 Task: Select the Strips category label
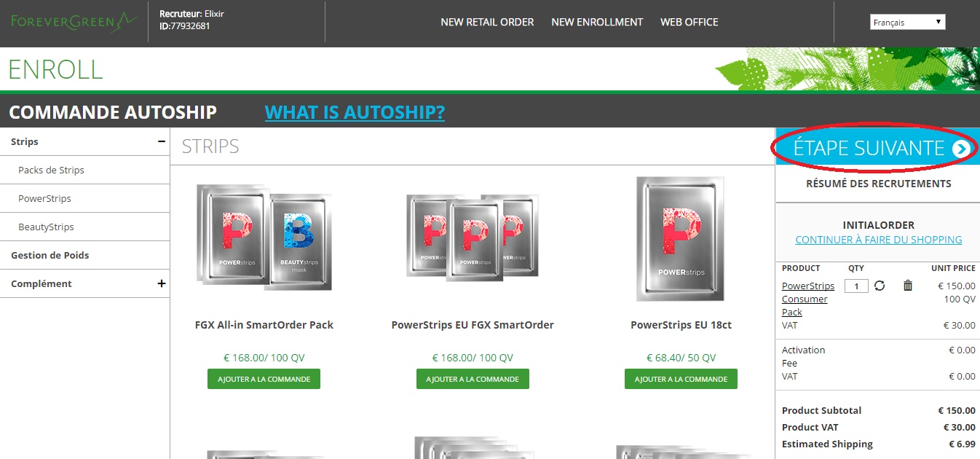(x=25, y=141)
